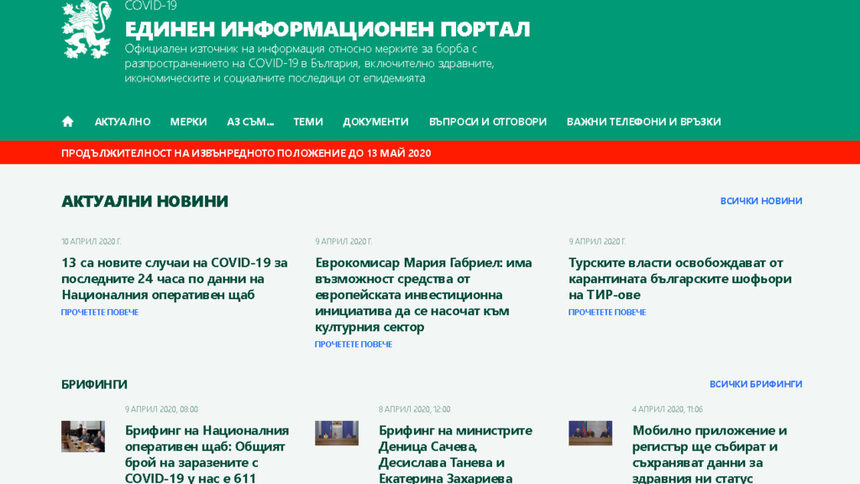Expand the АЗ СЪМ... menu

[x=250, y=122]
